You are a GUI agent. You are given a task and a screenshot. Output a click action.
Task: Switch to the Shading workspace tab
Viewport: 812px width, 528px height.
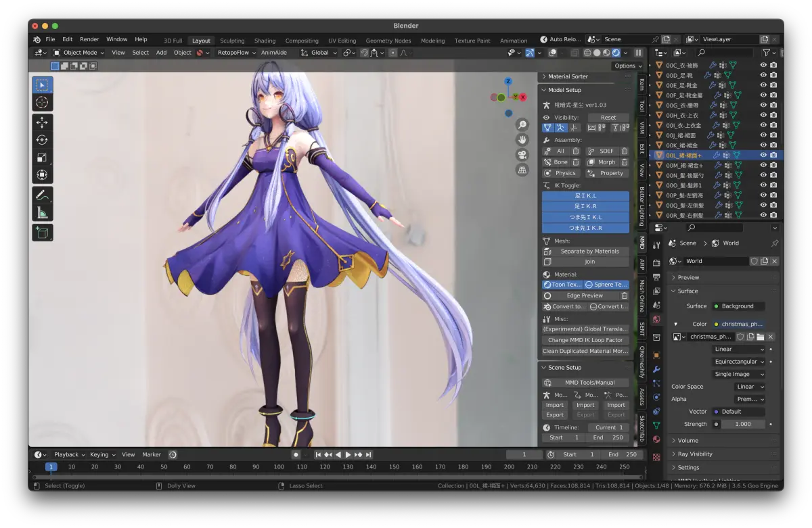point(265,41)
